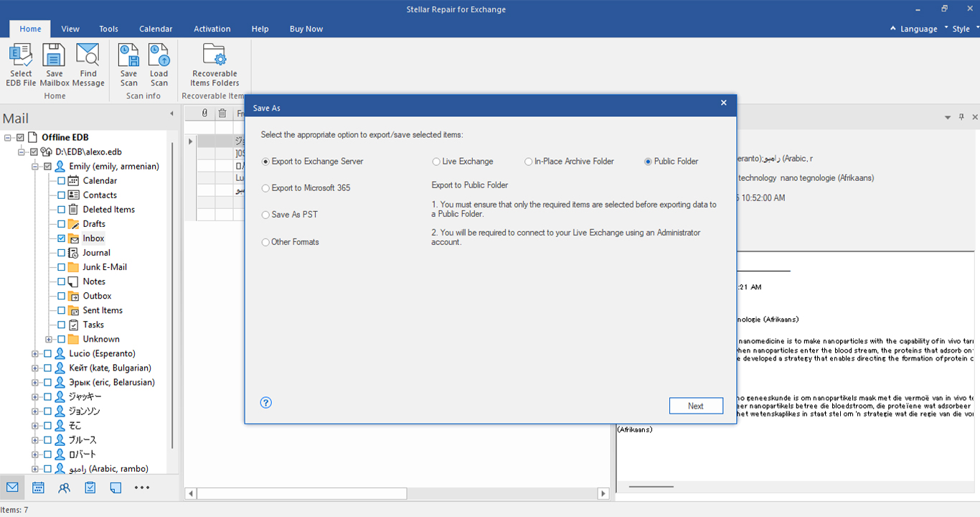Click Next in Save As dialog
980x517 pixels.
pyautogui.click(x=696, y=406)
